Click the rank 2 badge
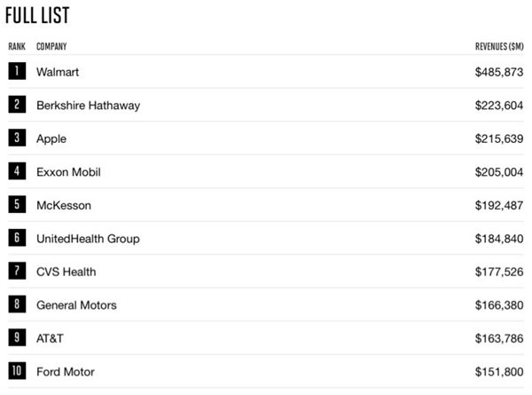 (16, 105)
